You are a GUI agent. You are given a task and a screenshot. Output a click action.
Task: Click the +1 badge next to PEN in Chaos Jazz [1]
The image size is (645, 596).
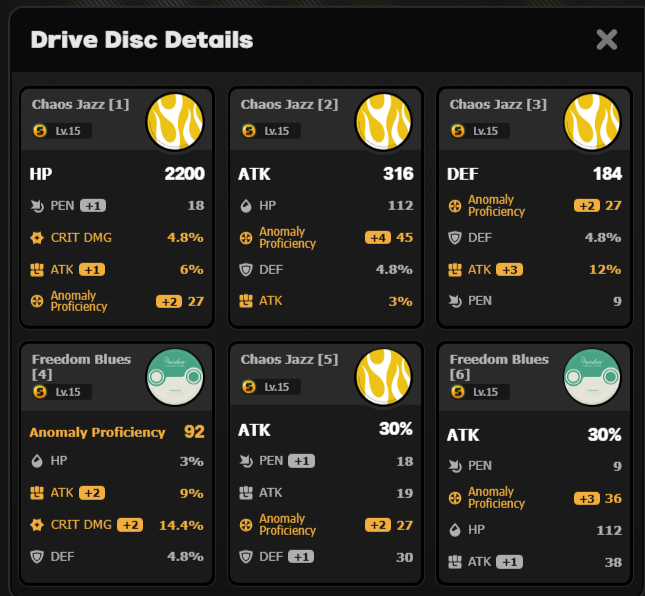(93, 206)
